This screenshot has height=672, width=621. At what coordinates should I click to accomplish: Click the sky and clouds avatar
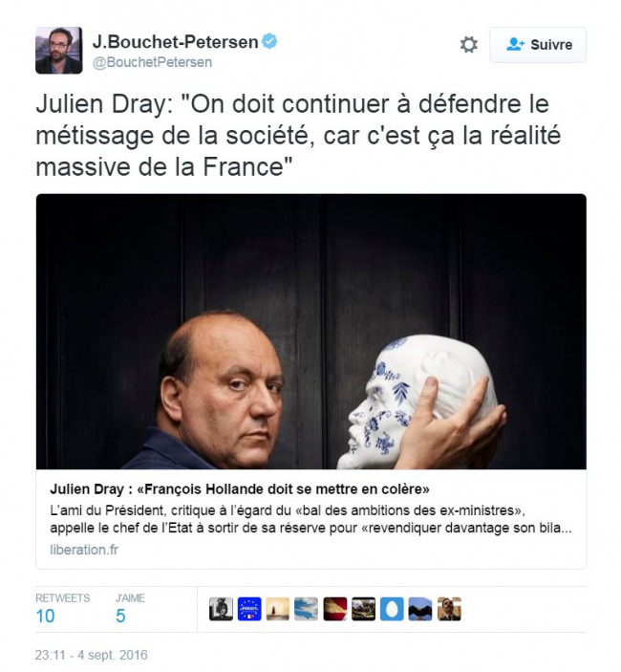click(307, 609)
